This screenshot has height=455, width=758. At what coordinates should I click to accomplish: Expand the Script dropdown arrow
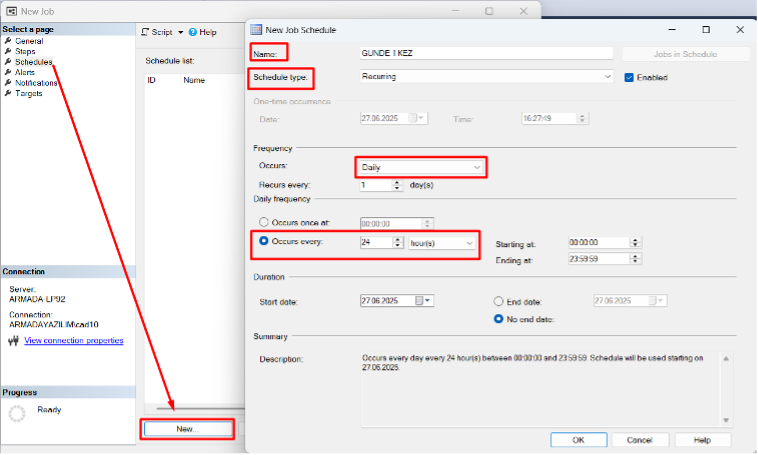tap(180, 32)
